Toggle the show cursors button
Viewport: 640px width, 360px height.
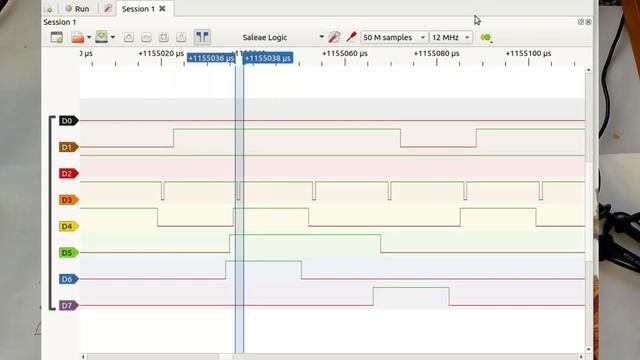(x=202, y=37)
